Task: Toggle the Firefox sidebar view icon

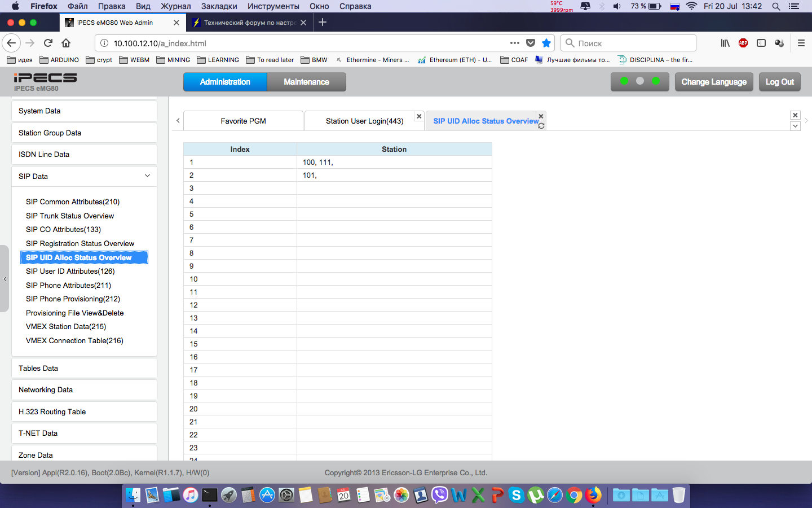Action: point(761,43)
